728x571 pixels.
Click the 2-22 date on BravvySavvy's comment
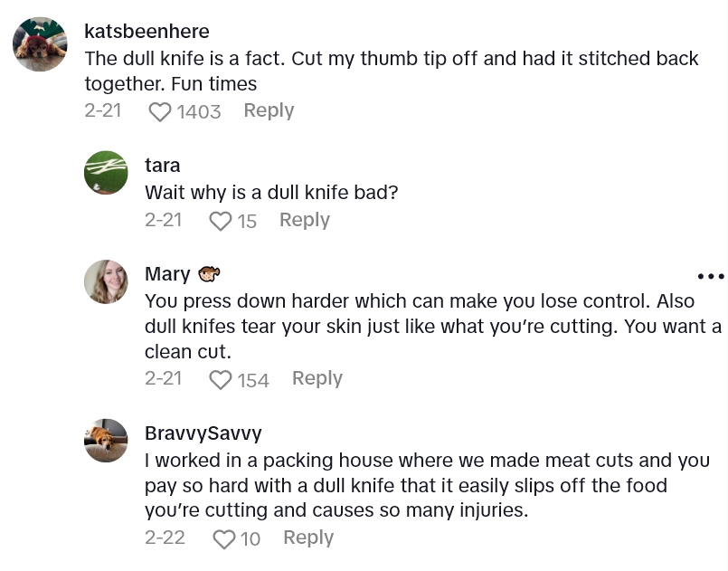(x=165, y=538)
